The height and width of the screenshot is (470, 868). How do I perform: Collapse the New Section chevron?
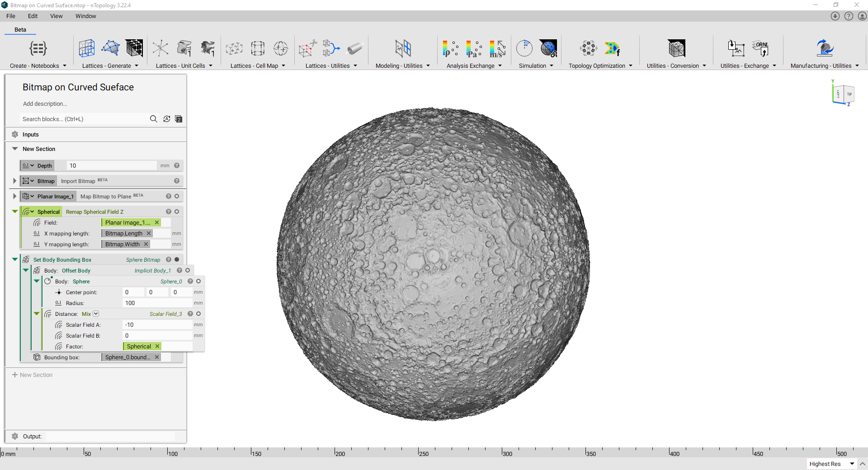15,149
